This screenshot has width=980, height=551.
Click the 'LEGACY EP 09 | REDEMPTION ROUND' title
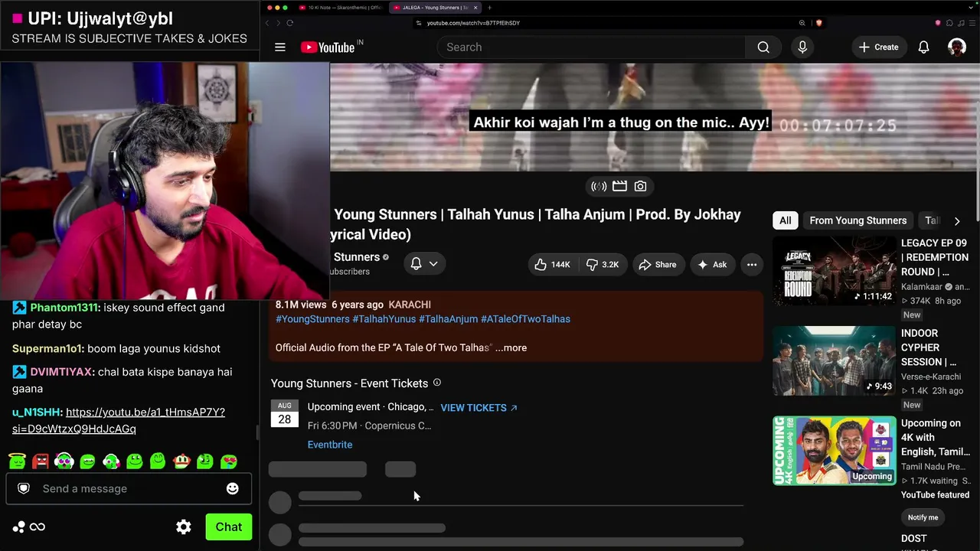[935, 257]
